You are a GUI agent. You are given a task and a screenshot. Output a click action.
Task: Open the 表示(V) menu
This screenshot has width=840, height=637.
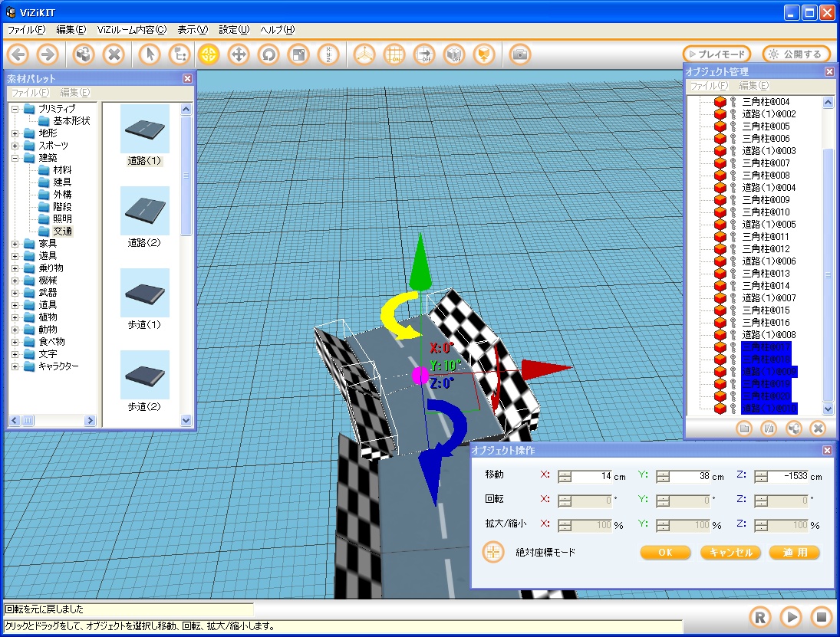193,30
